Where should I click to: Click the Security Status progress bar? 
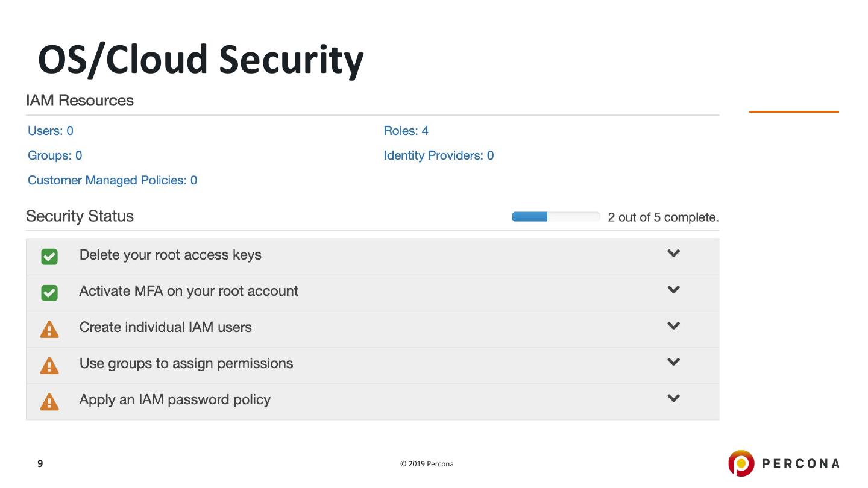click(x=555, y=217)
